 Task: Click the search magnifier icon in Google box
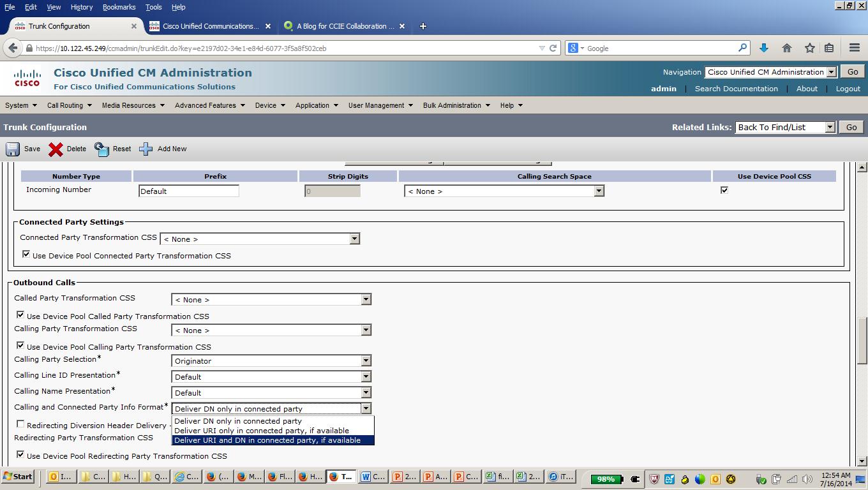742,48
